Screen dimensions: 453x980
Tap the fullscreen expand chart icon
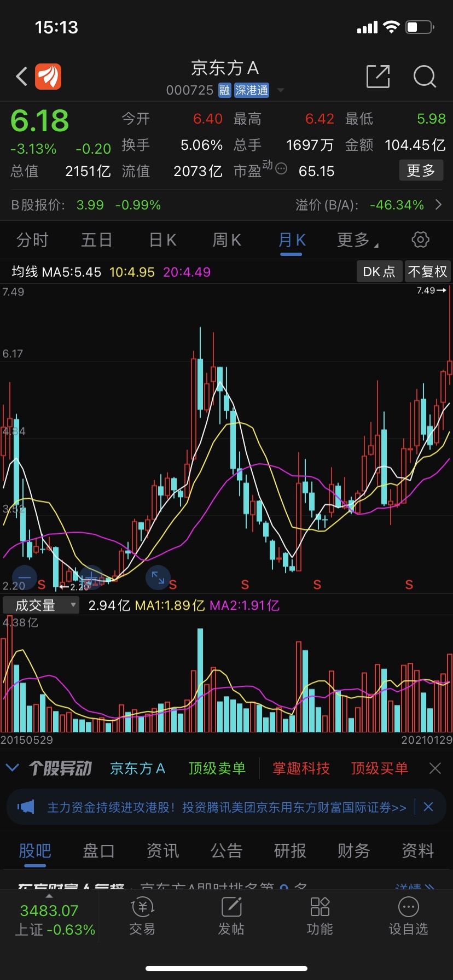[158, 577]
